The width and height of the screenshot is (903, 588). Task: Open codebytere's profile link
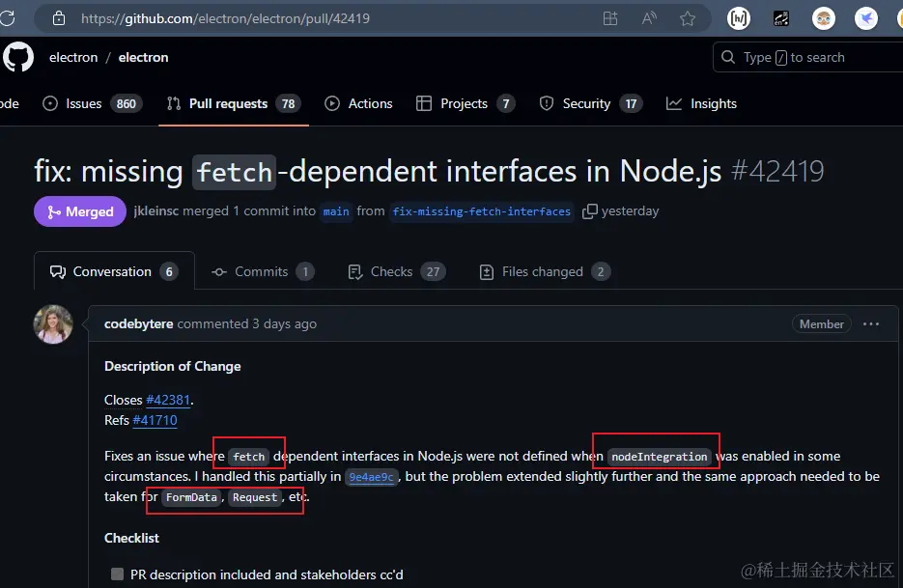pyautogui.click(x=138, y=324)
